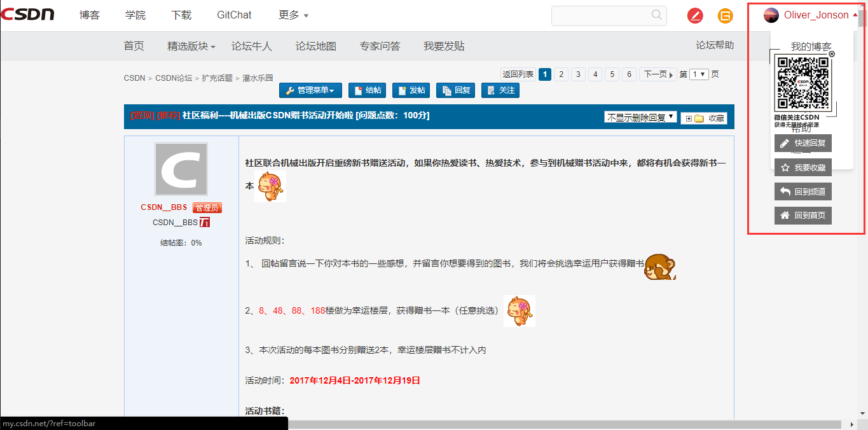868x430 pixels.
Task: Click the 快速回复 quick reply button
Action: [x=803, y=143]
